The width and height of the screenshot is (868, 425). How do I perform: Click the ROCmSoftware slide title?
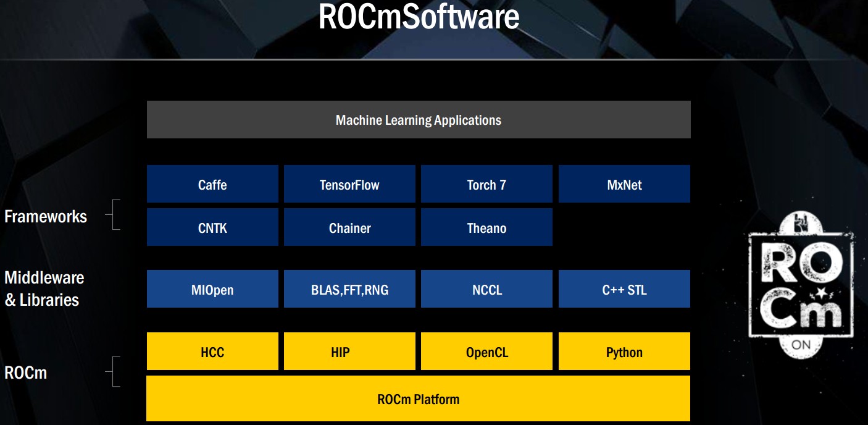tap(419, 17)
